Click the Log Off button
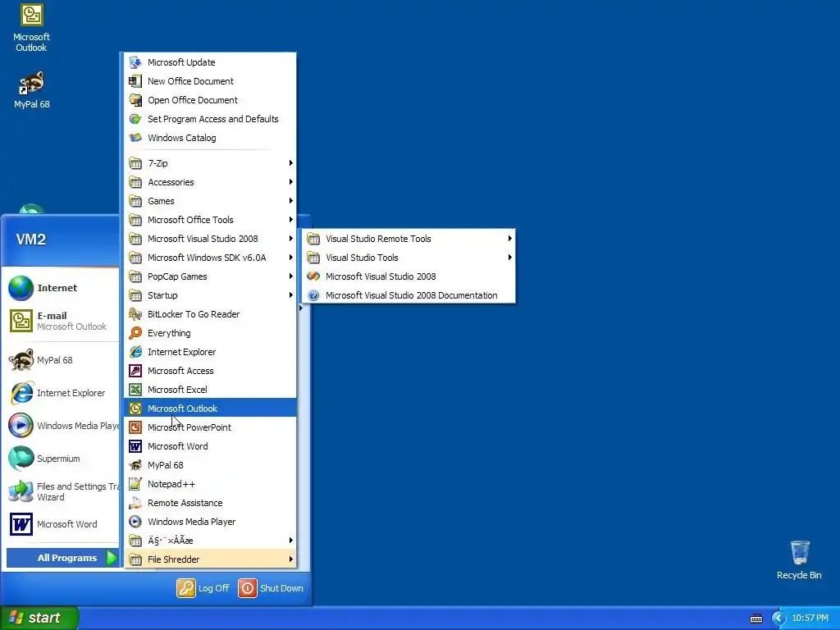The height and width of the screenshot is (630, 840). [203, 588]
